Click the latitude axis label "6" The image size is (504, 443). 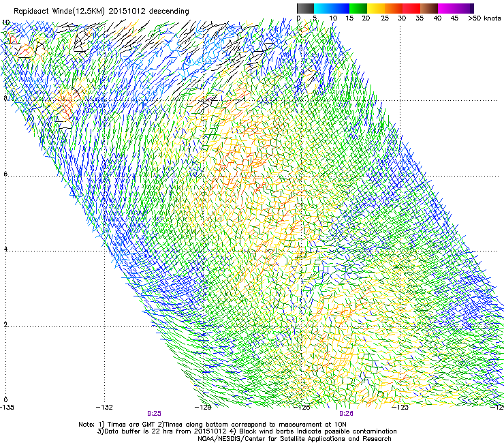click(x=5, y=174)
